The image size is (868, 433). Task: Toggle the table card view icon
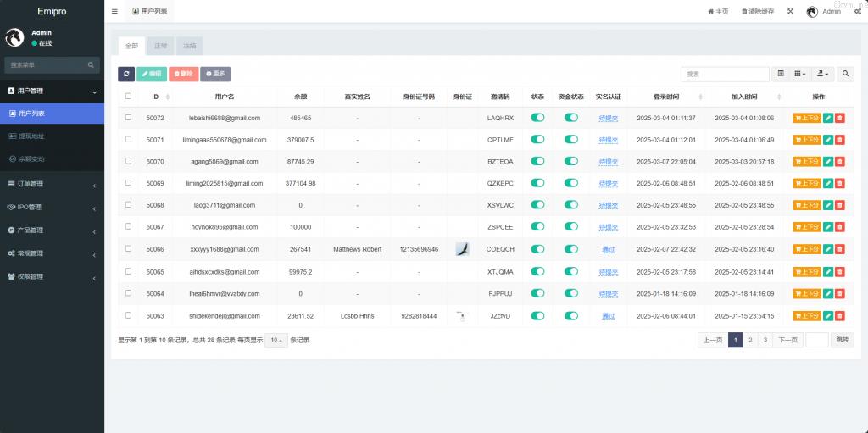(x=781, y=75)
